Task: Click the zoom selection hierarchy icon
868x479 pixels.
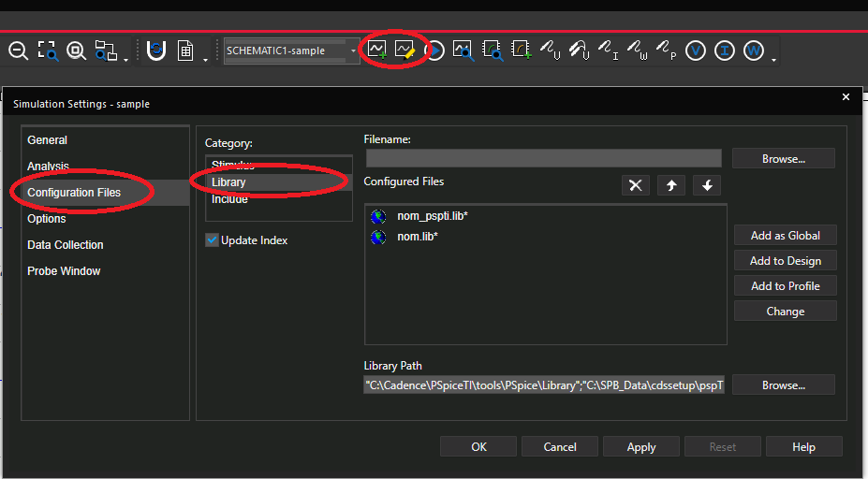Action: 106,51
